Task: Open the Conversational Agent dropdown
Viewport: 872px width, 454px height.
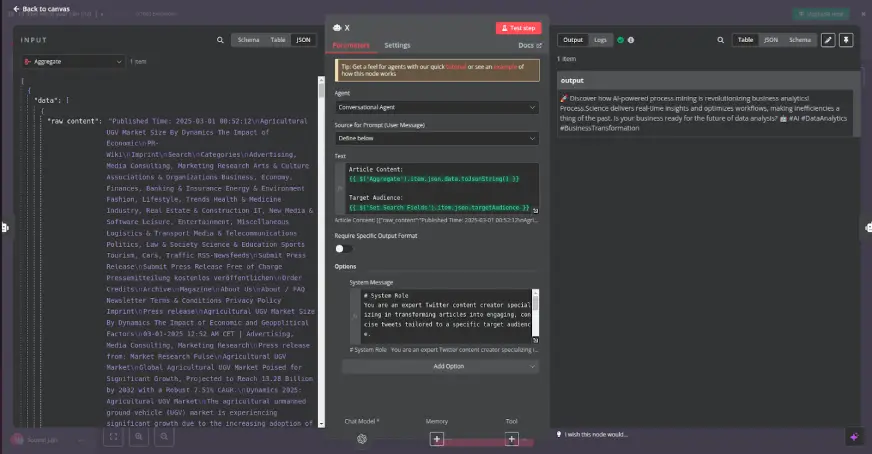Action: [x=437, y=107]
